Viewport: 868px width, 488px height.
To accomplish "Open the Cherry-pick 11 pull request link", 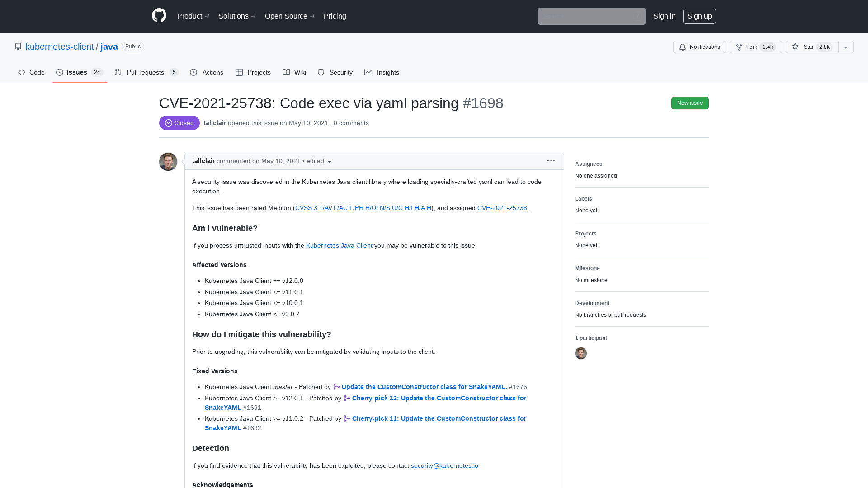I will pos(439,418).
